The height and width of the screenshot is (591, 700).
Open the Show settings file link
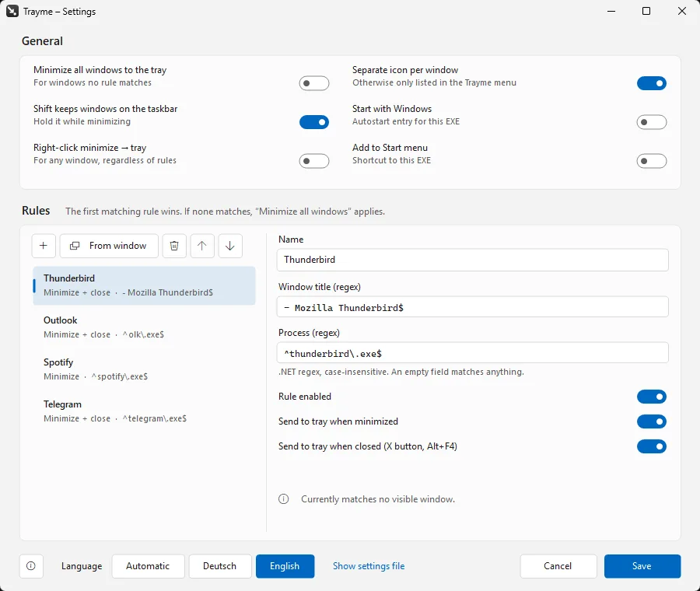[x=369, y=566]
